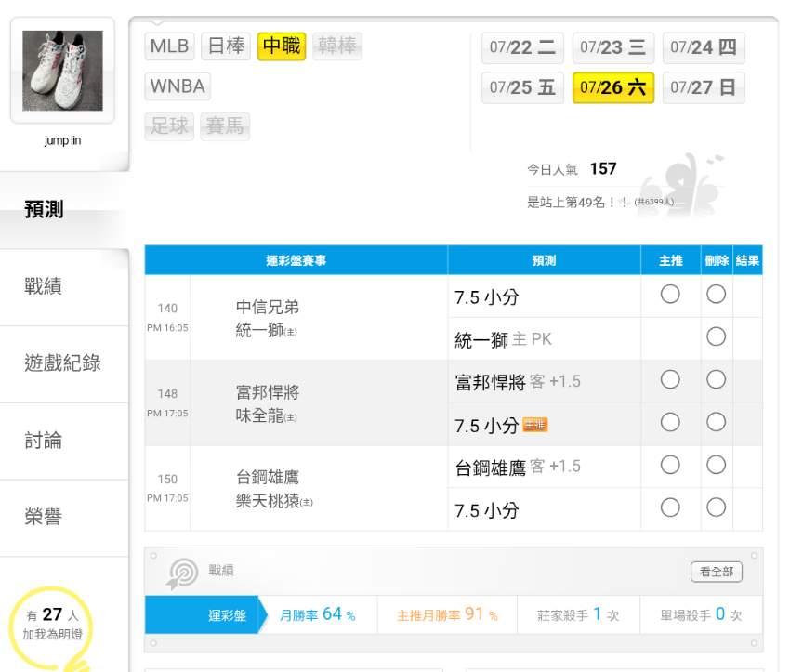Click the 看全部 button
This screenshot has width=803, height=672.
(x=717, y=572)
